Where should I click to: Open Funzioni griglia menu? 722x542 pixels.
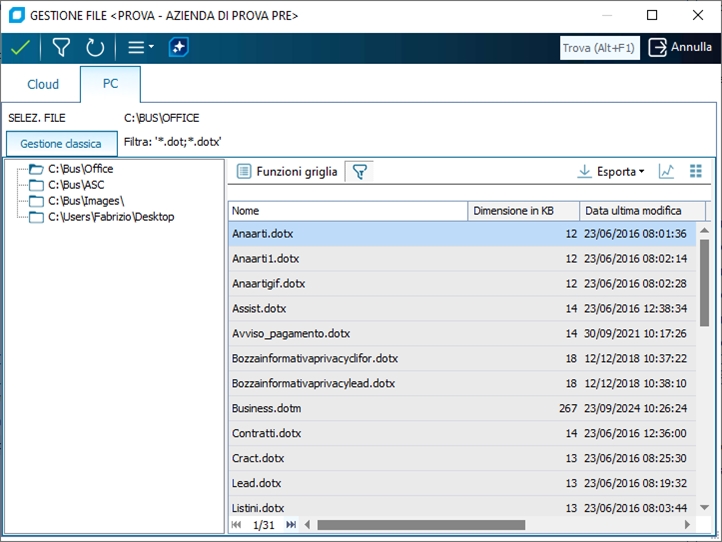[x=287, y=172]
